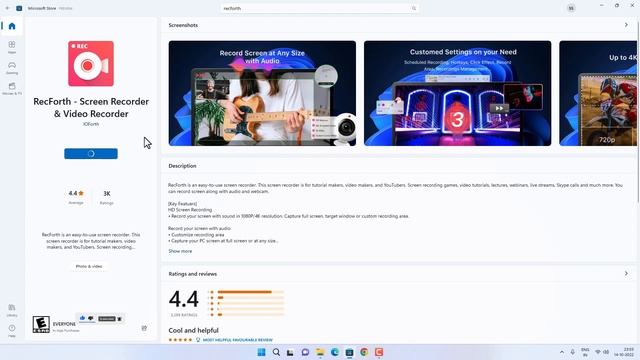Click the ESRB Everyone rating badge
Viewport: 640px width, 360px height.
point(41,324)
